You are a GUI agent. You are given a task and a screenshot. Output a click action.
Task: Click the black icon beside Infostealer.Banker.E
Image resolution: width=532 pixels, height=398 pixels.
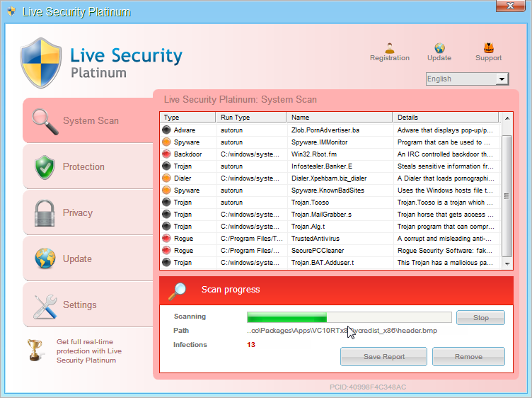point(166,166)
